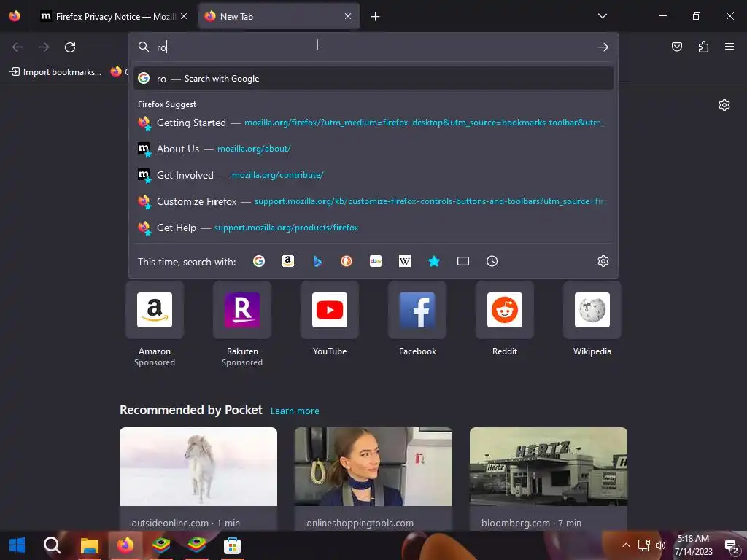
Task: Click Import bookmarks toolbar item
Action: 56,72
